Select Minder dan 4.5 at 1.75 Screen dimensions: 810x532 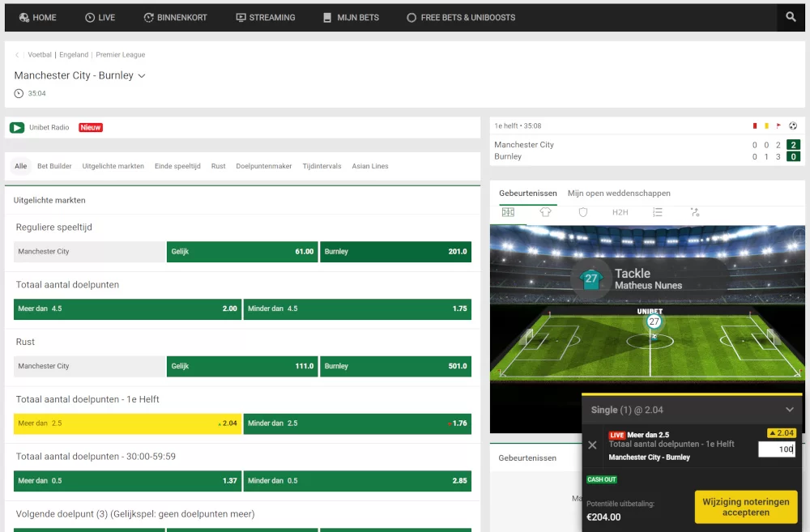tap(357, 309)
